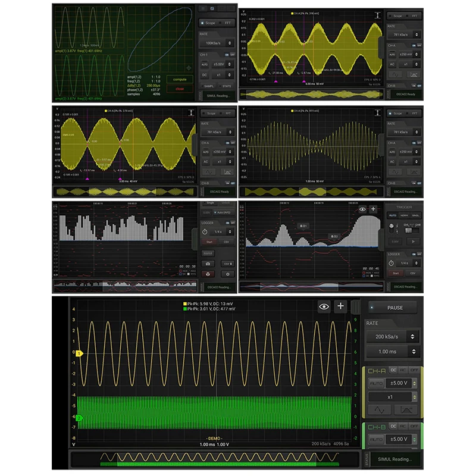
Task: Select filter curve icon in top-right scope panel
Action: pyautogui.click(x=414, y=74)
